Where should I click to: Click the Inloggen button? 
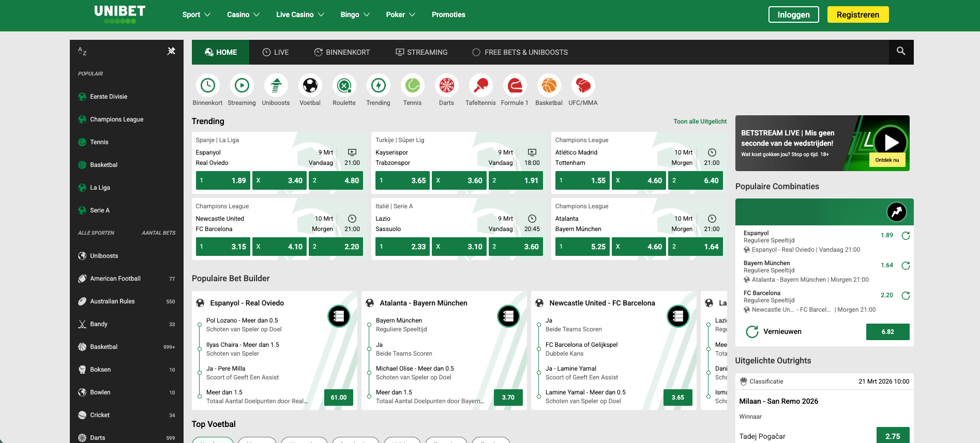(793, 14)
